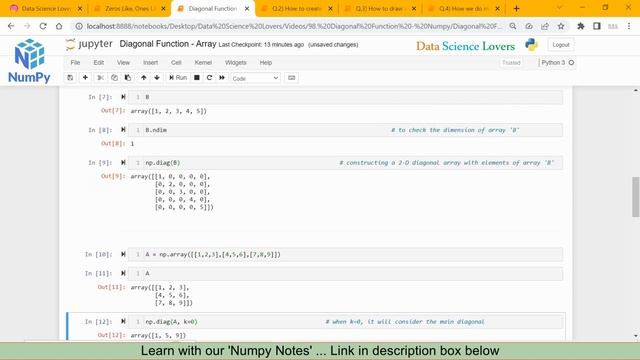Insert a cell below with the plus icon

pyautogui.click(x=85, y=78)
